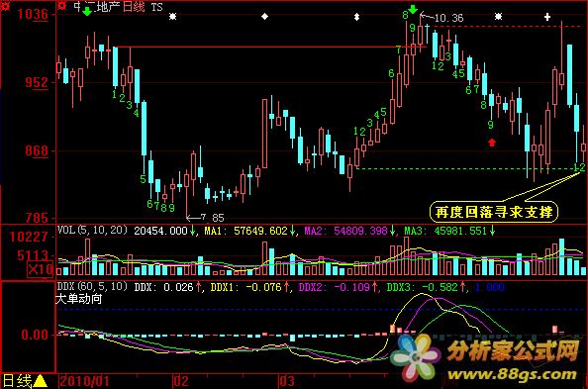Click the 10.36 high price label
Screen dimensions: 588x389
[448, 18]
